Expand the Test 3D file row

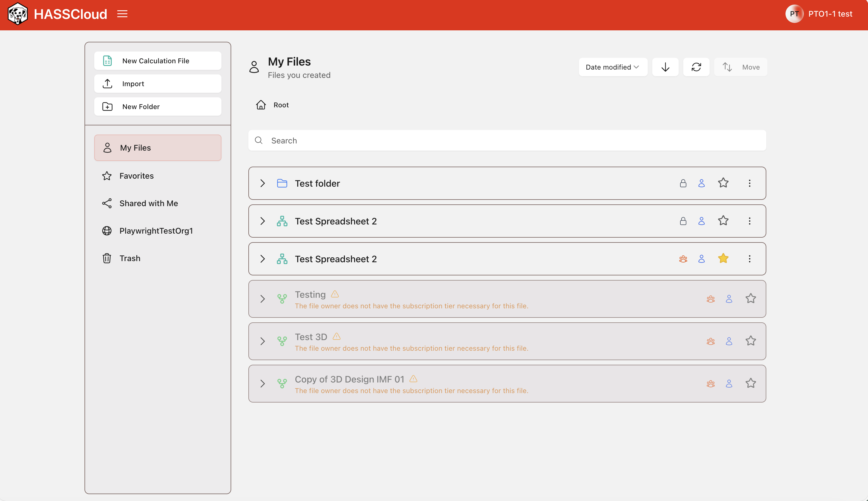point(262,341)
